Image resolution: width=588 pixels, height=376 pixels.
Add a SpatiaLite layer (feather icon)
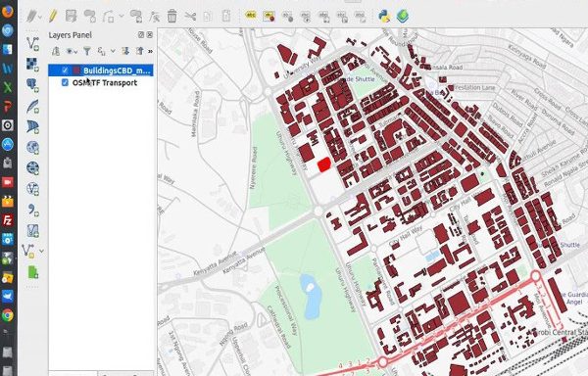[x=32, y=106]
